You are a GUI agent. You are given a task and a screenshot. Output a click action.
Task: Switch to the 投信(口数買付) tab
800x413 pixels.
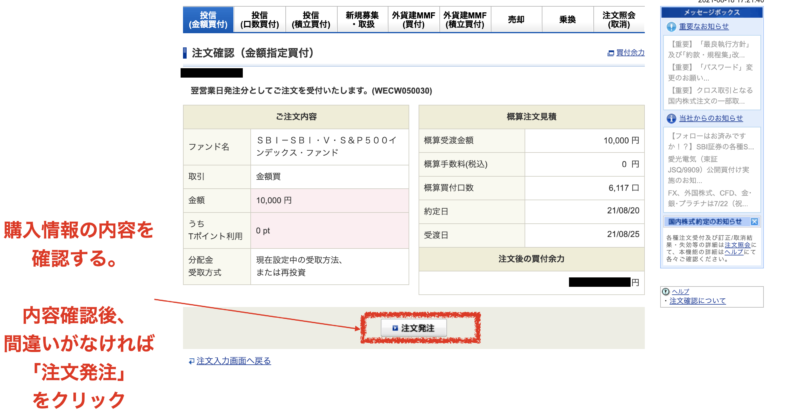click(260, 19)
